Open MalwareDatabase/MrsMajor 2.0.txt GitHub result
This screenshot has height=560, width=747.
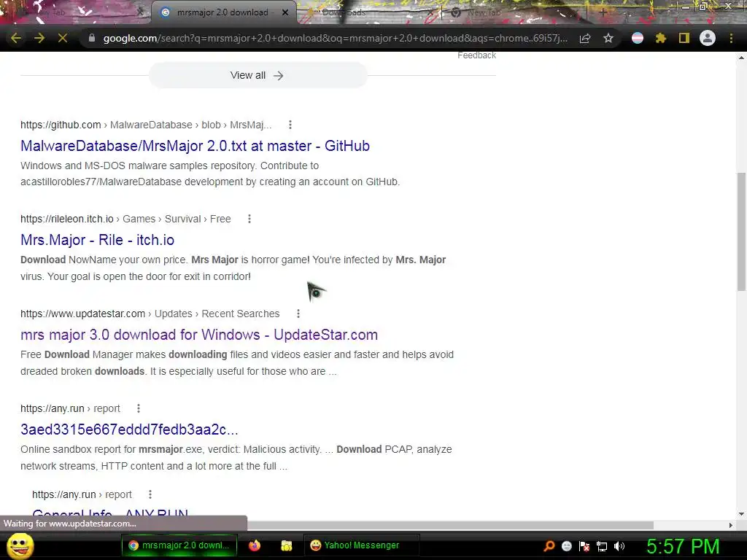[195, 146]
